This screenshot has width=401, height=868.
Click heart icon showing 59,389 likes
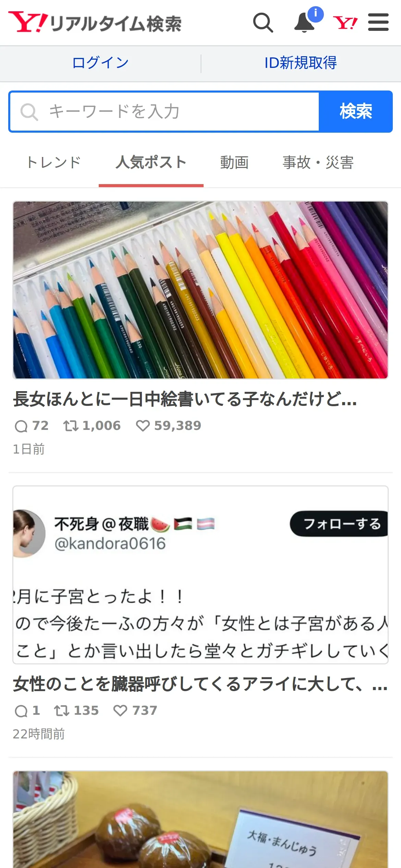click(143, 426)
